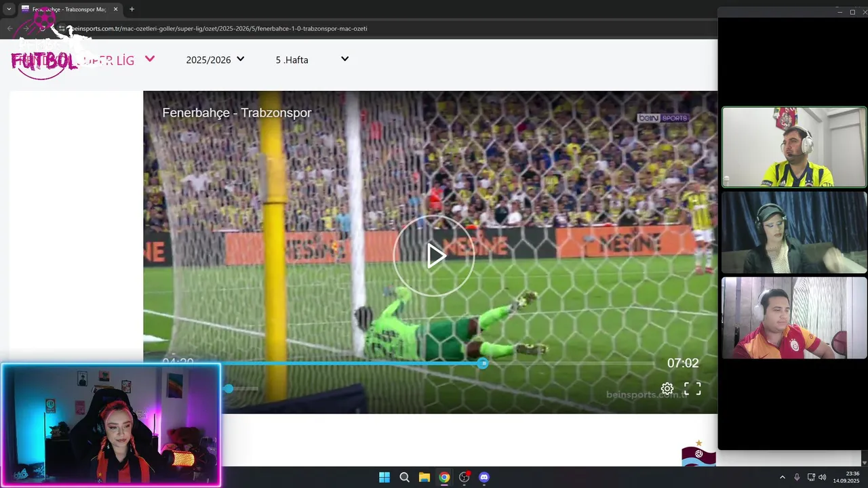Seek with the video progress bar handle
The height and width of the screenshot is (488, 868).
(x=483, y=364)
